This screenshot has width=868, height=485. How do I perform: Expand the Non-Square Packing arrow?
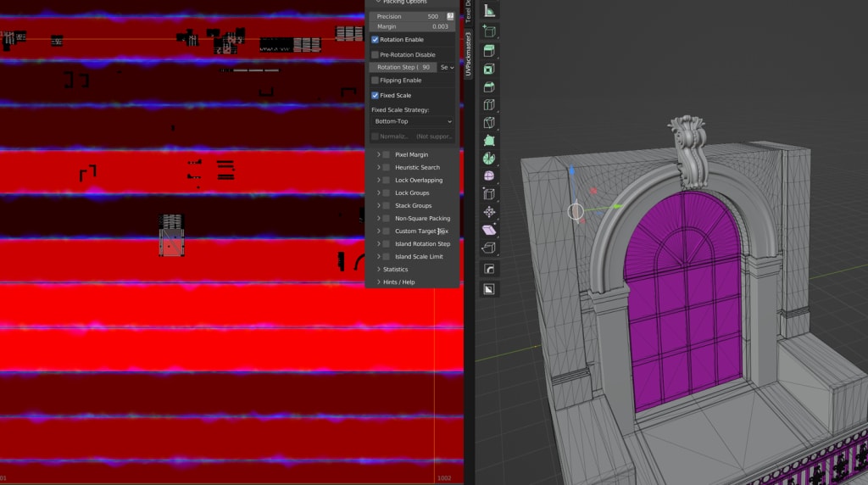click(379, 219)
